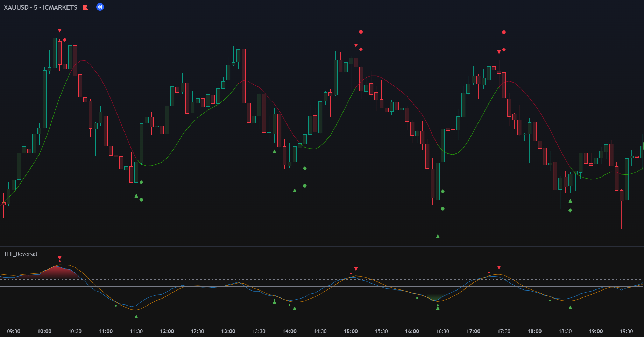This screenshot has height=337, width=644.
Task: Click the blue rewind replay icon
Action: tap(100, 7)
